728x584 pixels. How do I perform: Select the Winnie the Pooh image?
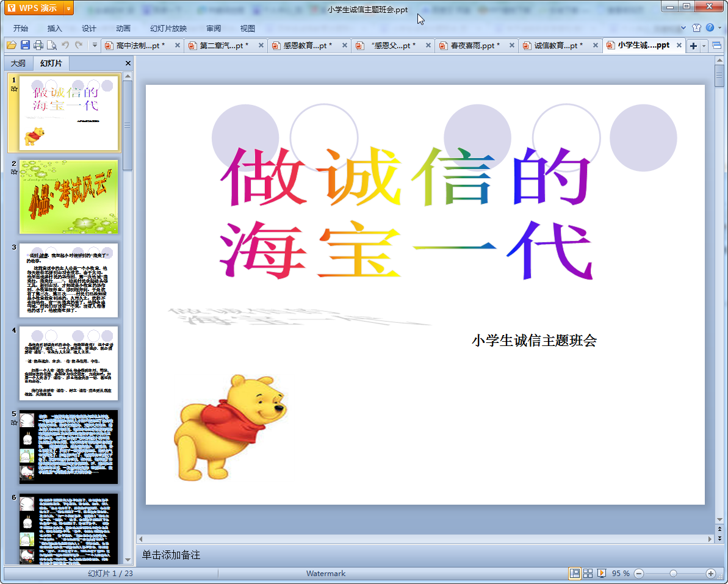coord(230,428)
